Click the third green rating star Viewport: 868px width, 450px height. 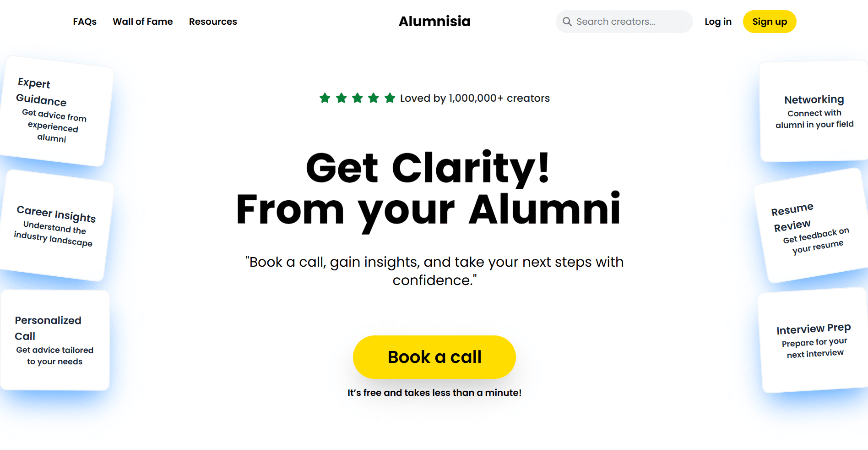[358, 98]
